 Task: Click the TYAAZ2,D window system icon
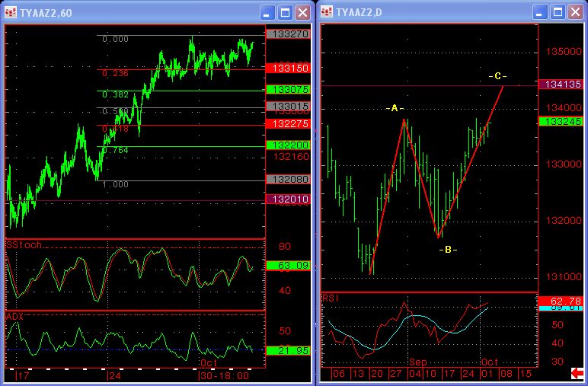tap(328, 12)
